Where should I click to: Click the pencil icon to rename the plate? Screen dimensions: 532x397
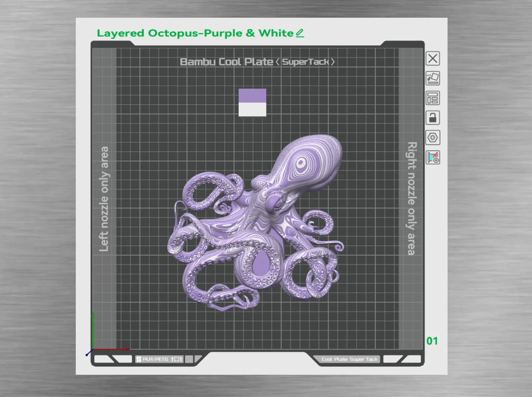(x=300, y=33)
